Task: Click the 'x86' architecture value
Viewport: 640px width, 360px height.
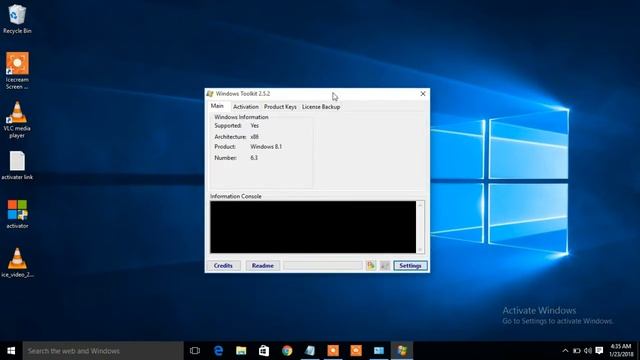Action: pos(254,137)
